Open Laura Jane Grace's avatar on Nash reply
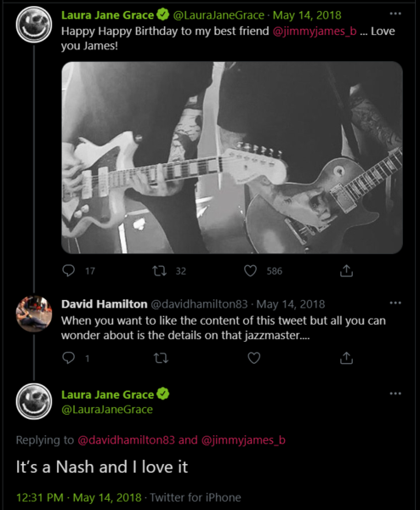 (x=34, y=401)
